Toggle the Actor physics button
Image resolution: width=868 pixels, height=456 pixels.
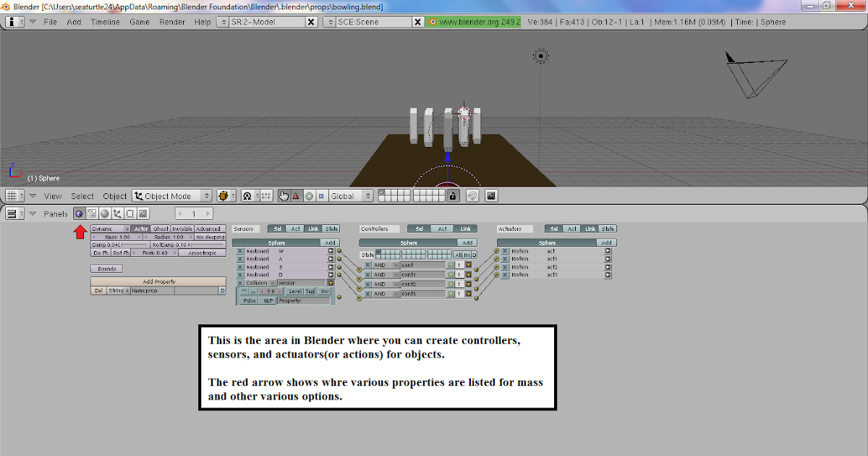click(140, 228)
